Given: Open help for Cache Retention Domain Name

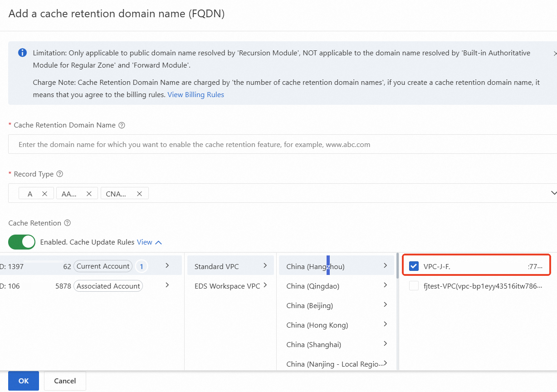Looking at the screenshot, I should pyautogui.click(x=121, y=125).
